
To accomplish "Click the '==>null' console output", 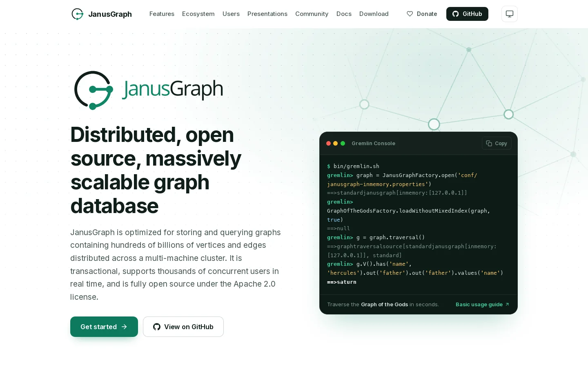I will (x=339, y=228).
